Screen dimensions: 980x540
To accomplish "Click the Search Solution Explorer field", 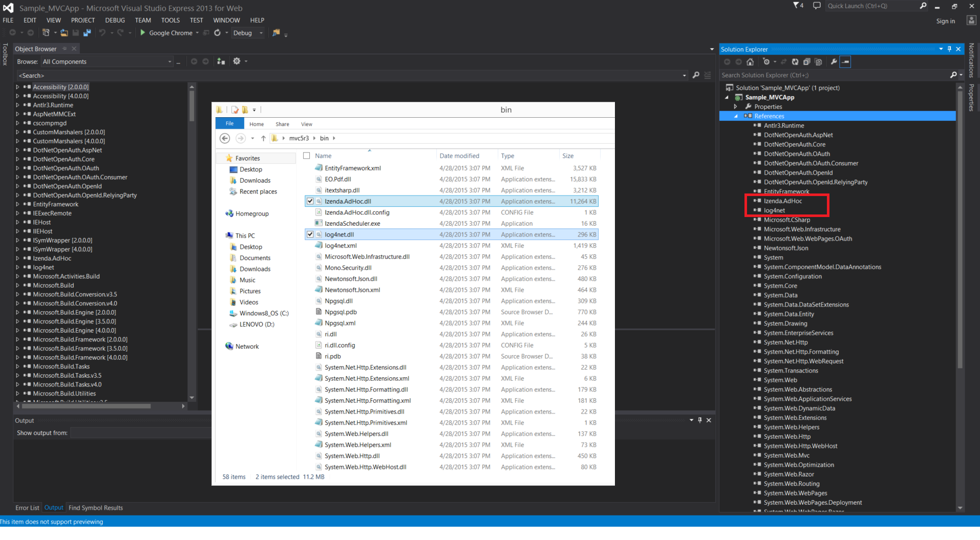I will pos(835,75).
